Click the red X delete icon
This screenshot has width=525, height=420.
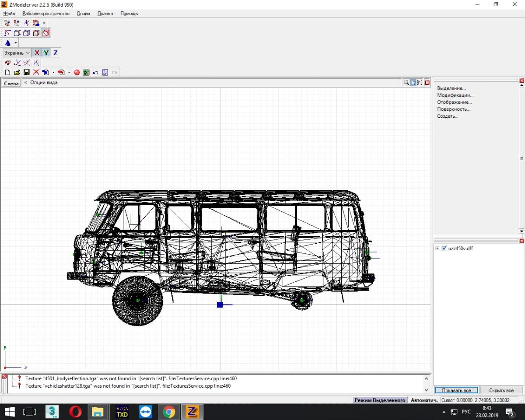36,73
